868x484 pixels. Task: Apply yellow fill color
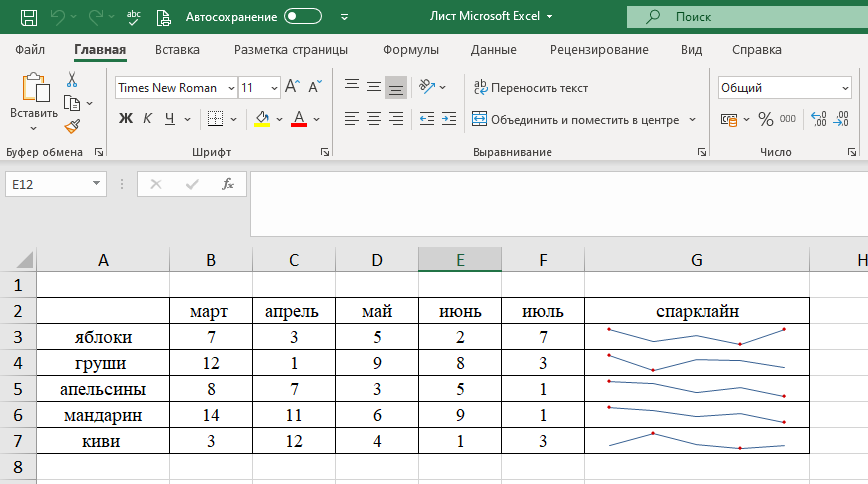tap(262, 119)
